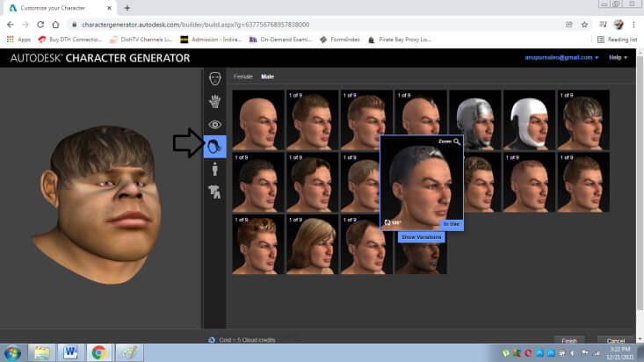Switch to the Male tab

pos(267,76)
